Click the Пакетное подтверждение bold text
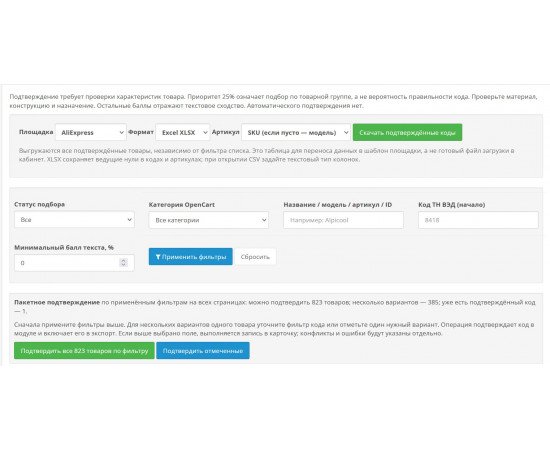 tap(57, 302)
